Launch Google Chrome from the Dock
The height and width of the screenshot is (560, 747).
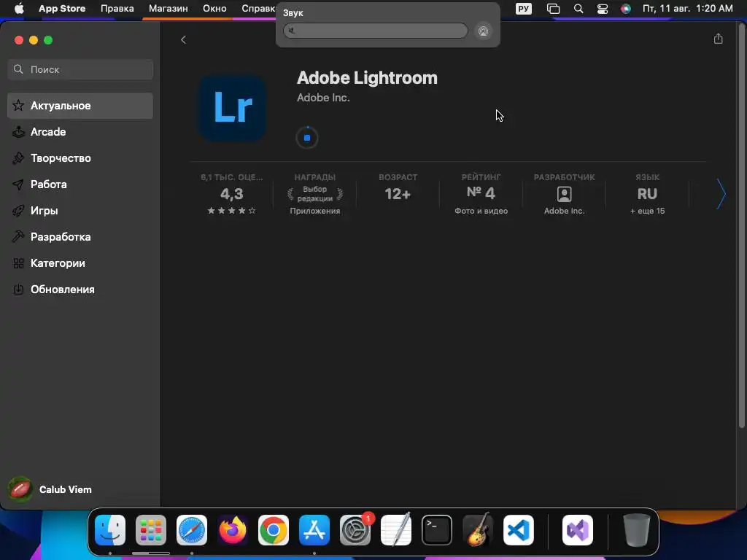click(x=274, y=530)
